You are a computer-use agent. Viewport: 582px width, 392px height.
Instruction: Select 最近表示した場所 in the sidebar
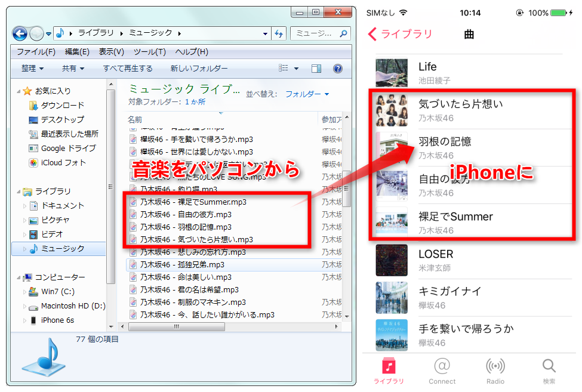click(63, 134)
